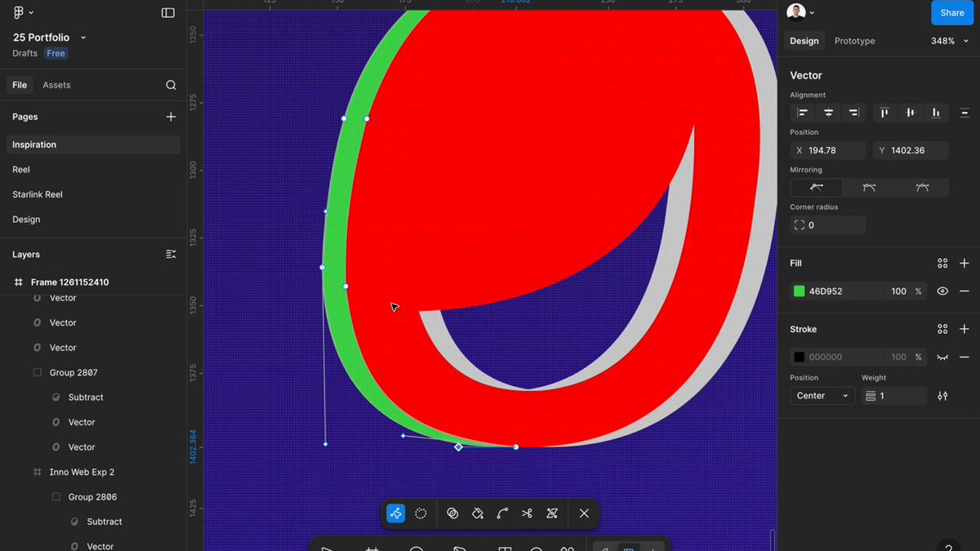Viewport: 980px width, 551px height.
Task: Exit vector edit mode with X
Action: pyautogui.click(x=584, y=513)
